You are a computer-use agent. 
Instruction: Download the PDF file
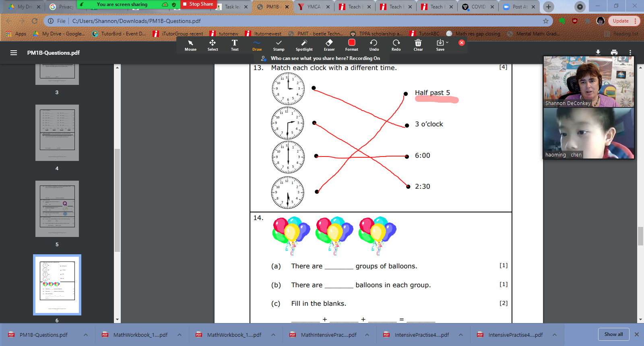click(x=598, y=53)
